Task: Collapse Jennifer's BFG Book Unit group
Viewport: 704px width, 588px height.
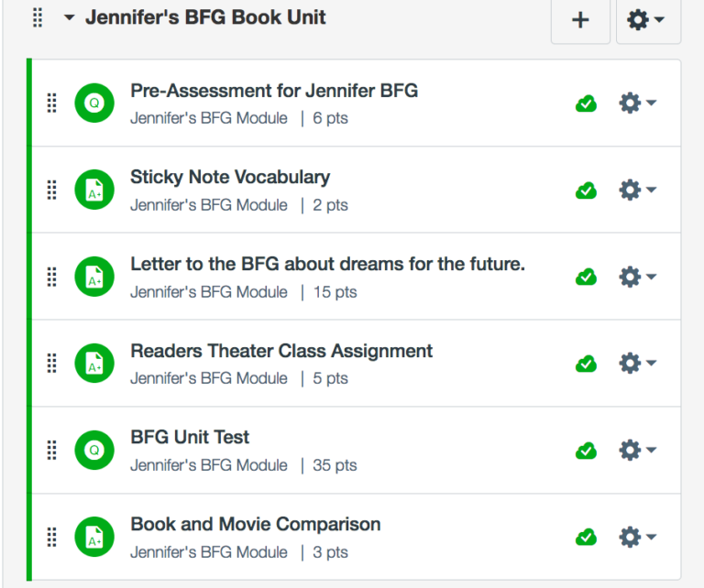Action: click(x=70, y=18)
